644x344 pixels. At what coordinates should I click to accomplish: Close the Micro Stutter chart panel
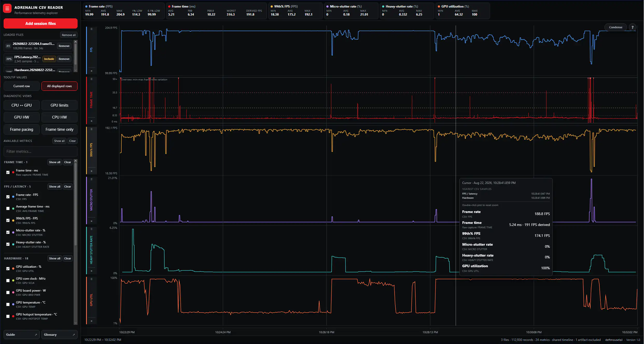tap(91, 221)
